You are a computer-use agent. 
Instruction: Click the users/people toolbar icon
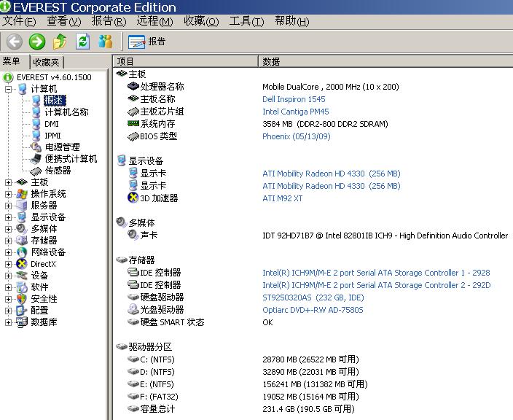click(106, 42)
